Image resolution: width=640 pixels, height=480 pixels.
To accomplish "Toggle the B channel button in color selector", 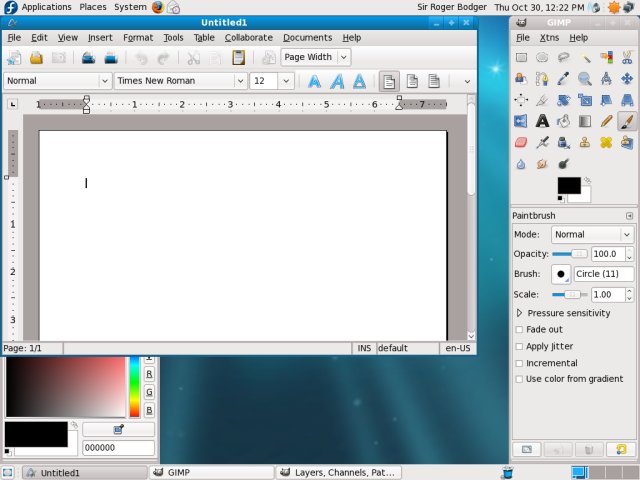I will pyautogui.click(x=149, y=410).
